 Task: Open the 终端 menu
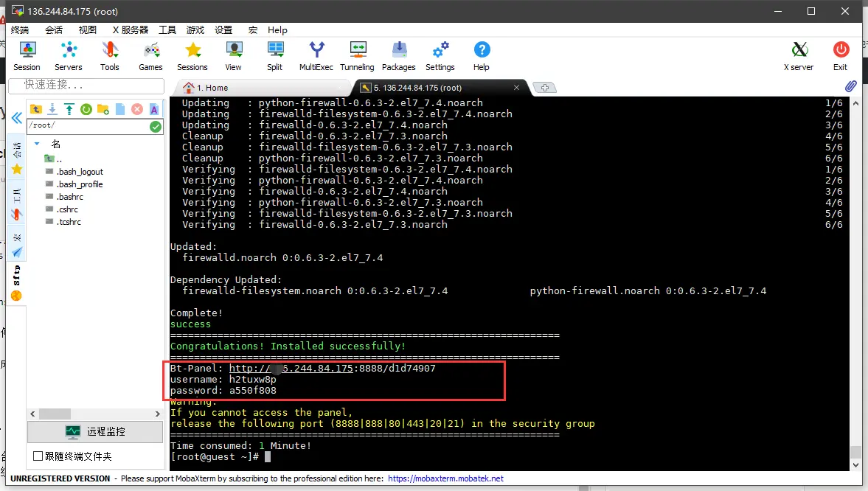coord(20,30)
